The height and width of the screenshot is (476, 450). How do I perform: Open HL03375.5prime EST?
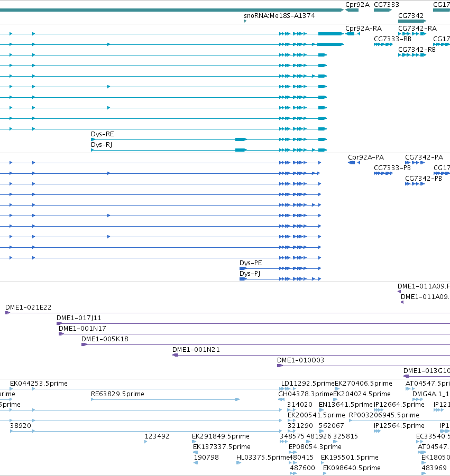point(262,458)
